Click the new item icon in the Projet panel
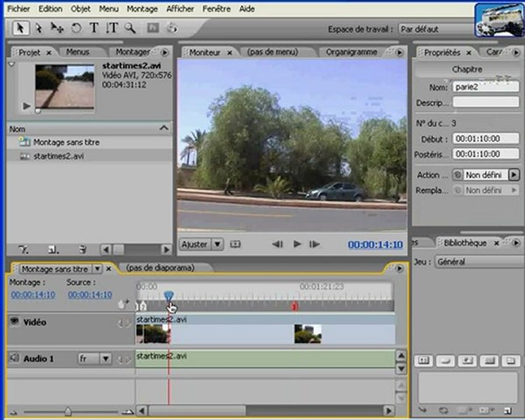525x420 pixels. pyautogui.click(x=53, y=249)
